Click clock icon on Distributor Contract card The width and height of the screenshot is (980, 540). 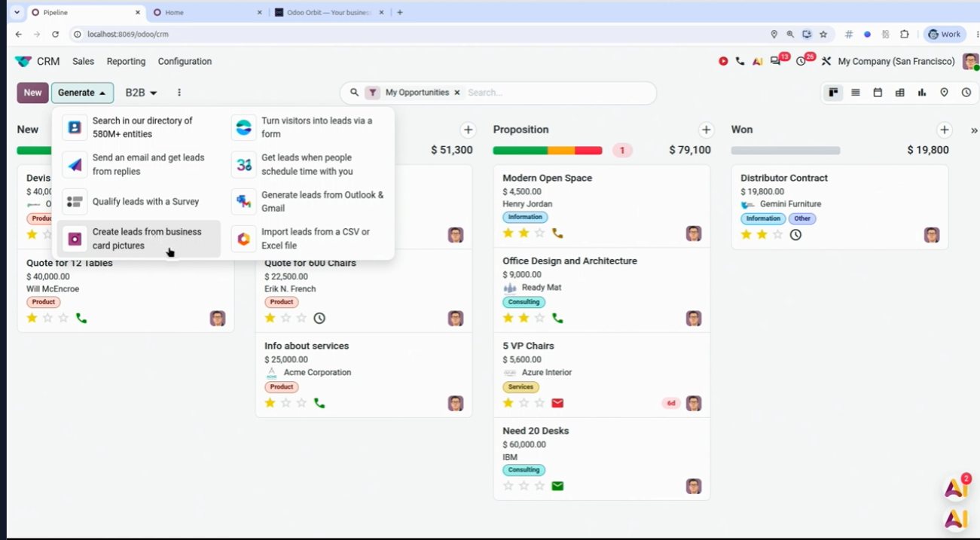[x=795, y=235]
